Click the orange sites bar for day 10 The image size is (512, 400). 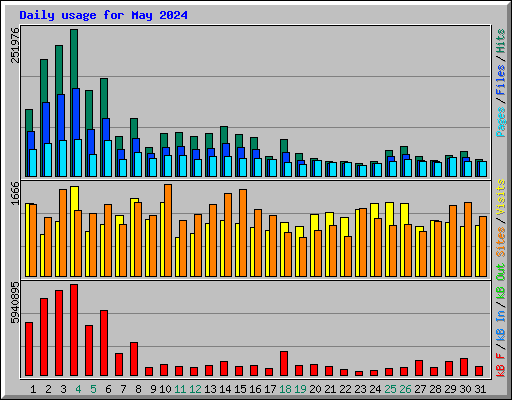tap(168, 230)
